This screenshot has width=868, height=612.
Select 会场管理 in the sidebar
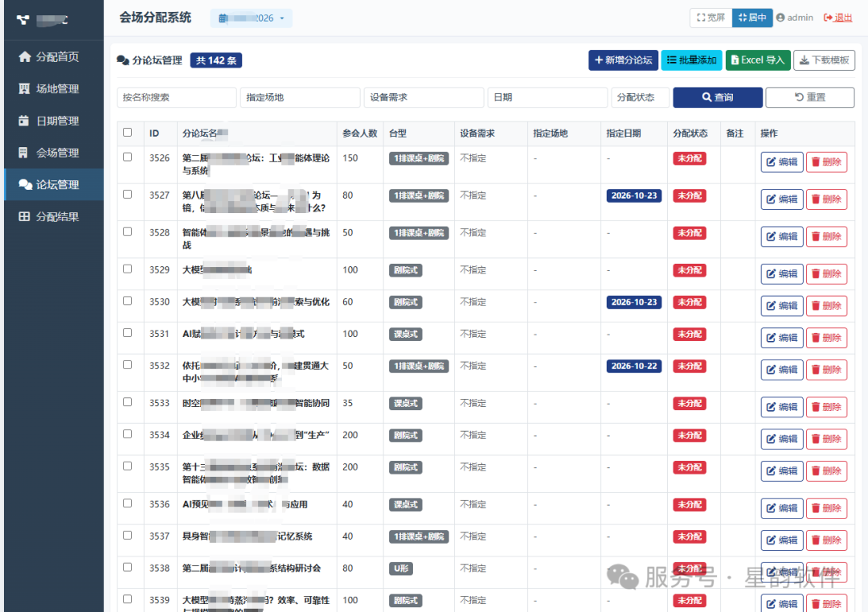(54, 153)
